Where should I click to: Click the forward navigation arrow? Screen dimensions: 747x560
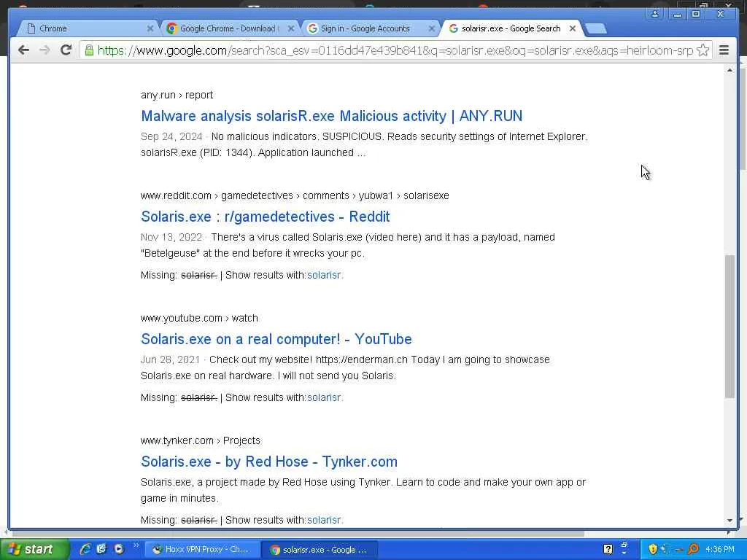pos(44,50)
